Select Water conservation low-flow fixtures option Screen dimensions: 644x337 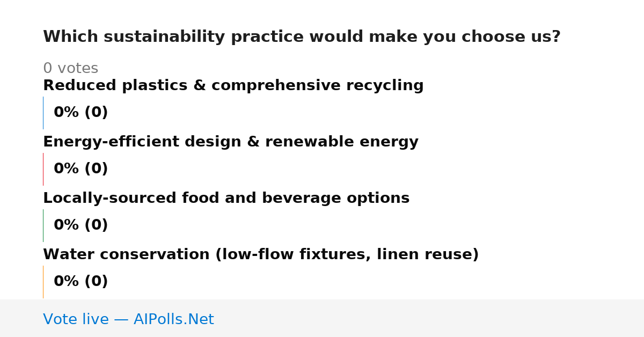click(261, 255)
